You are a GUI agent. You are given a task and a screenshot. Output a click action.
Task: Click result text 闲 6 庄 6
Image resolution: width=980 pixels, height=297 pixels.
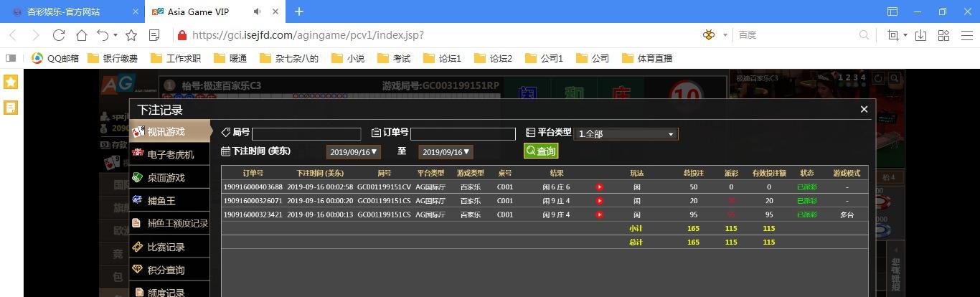(556, 187)
